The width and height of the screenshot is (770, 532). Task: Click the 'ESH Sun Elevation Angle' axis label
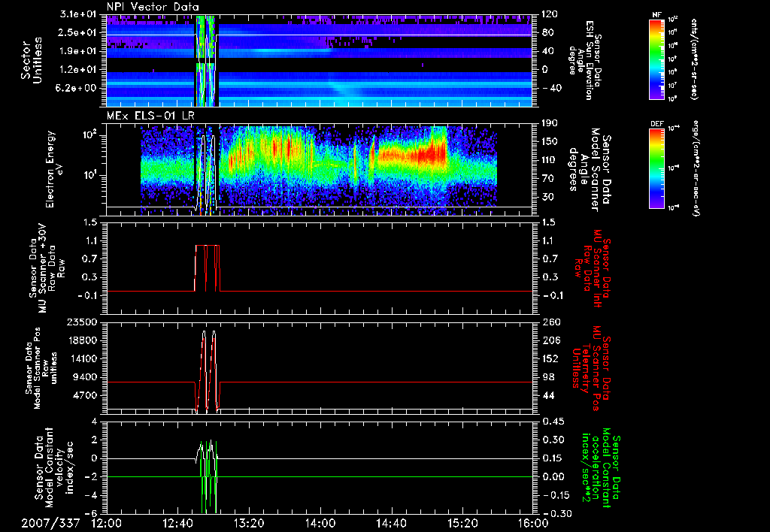tap(584, 60)
